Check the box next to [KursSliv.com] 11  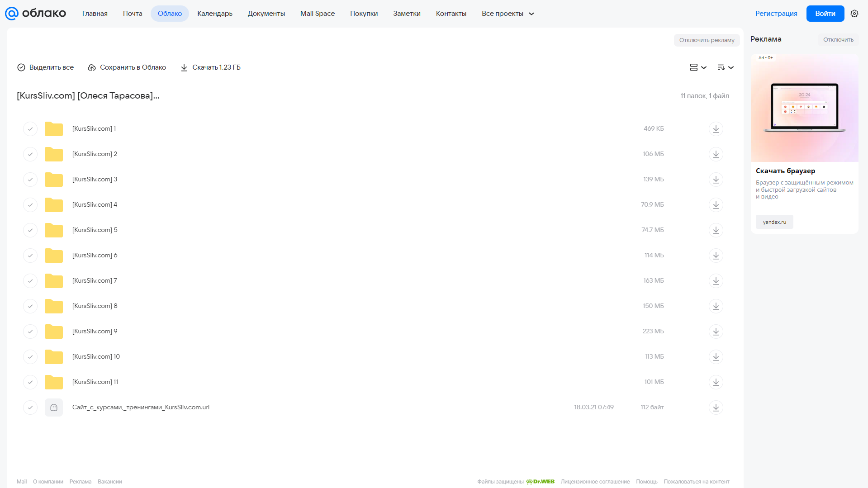coord(30,382)
